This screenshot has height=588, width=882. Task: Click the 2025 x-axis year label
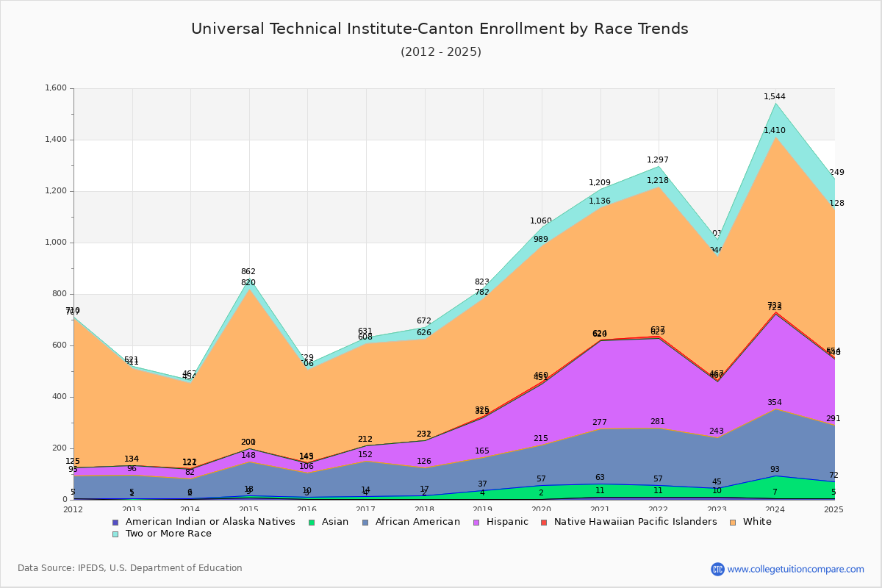833,509
